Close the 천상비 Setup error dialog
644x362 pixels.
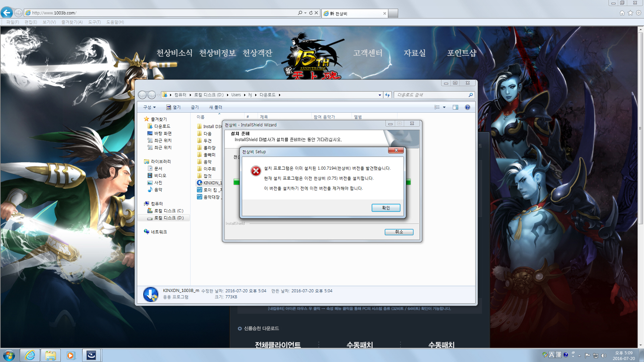(x=396, y=150)
